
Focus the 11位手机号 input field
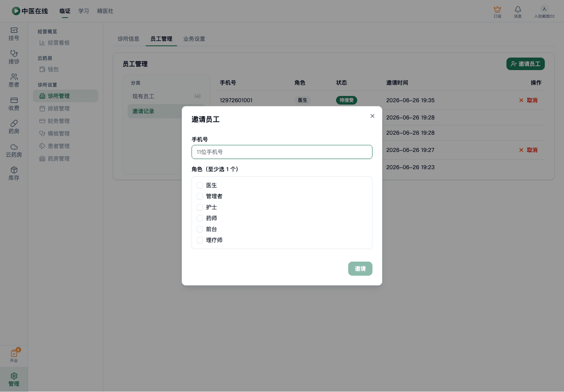pos(282,152)
